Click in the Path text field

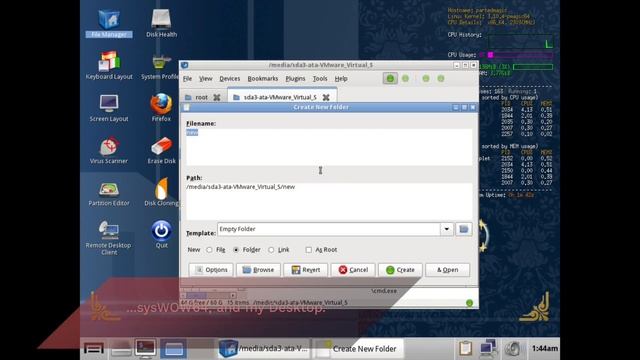coord(329,202)
